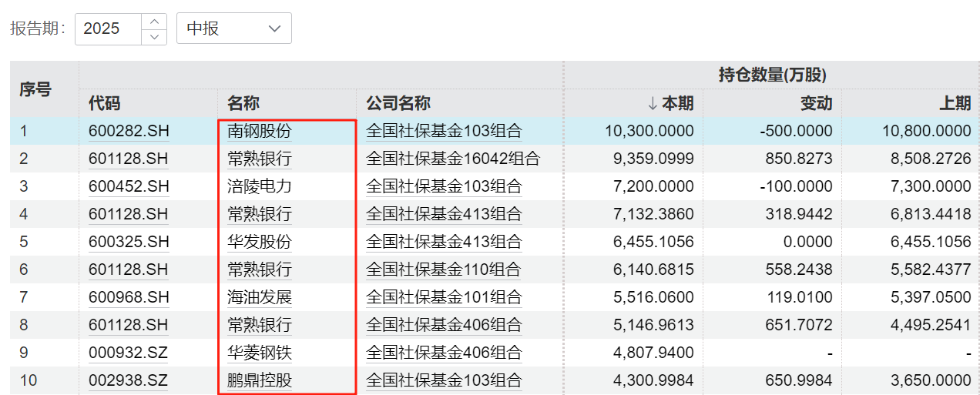980x395 pixels.
Task: Click 鹏鼎控股 stock name link
Action: [260, 380]
